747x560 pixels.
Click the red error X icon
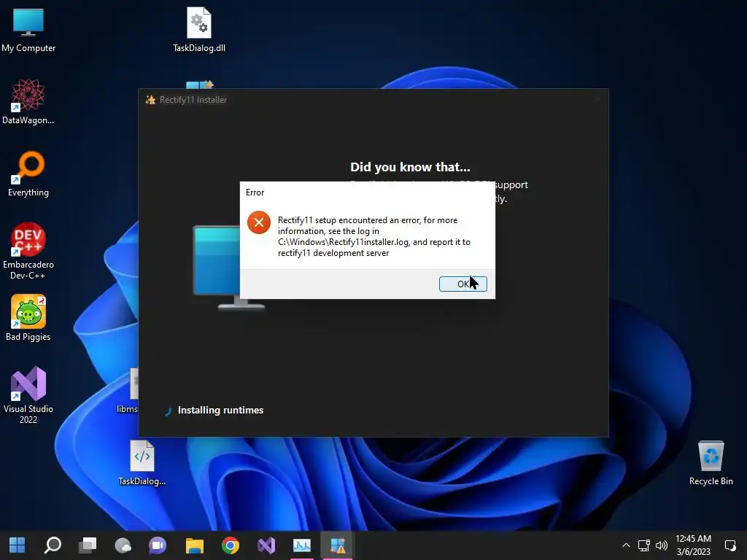(259, 222)
